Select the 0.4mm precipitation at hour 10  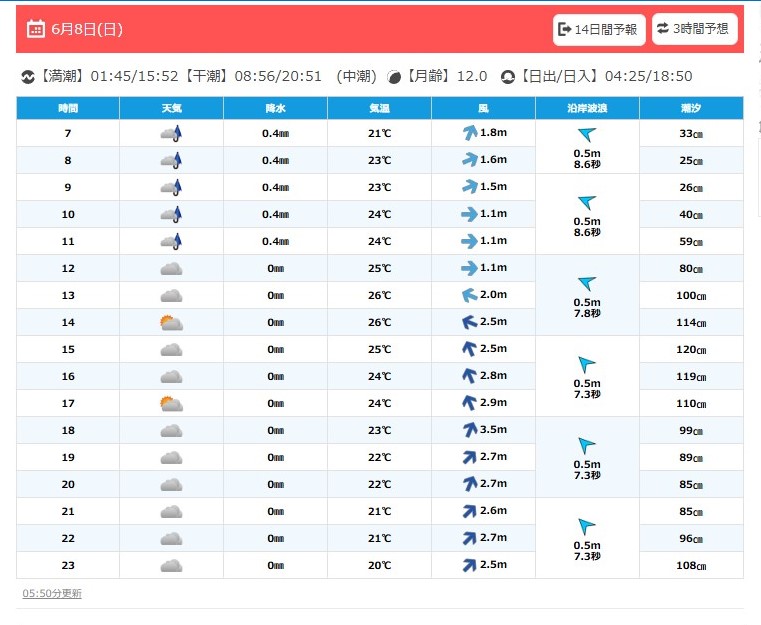275,214
